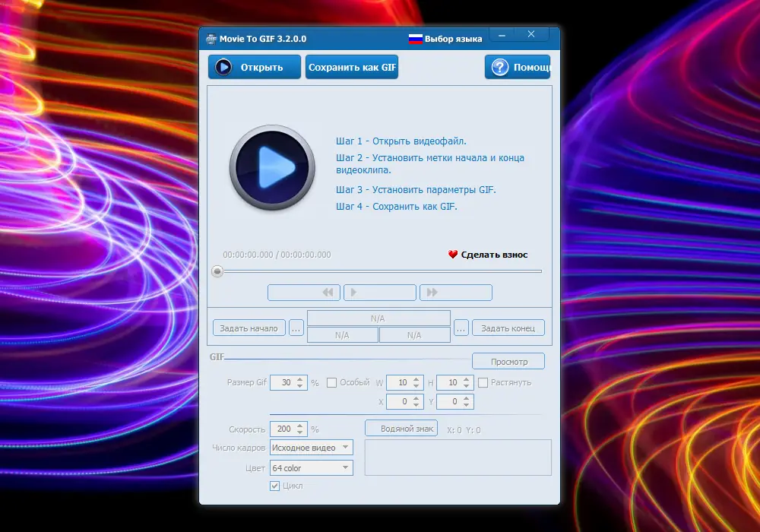Click the rewind playback button
The width and height of the screenshot is (760, 532).
304,292
